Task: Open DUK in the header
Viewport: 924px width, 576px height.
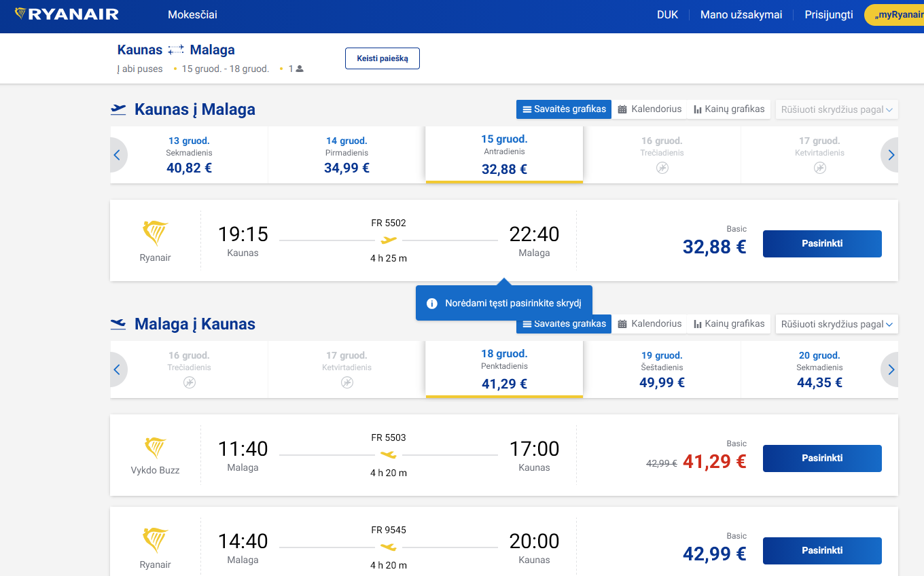Action: point(667,14)
